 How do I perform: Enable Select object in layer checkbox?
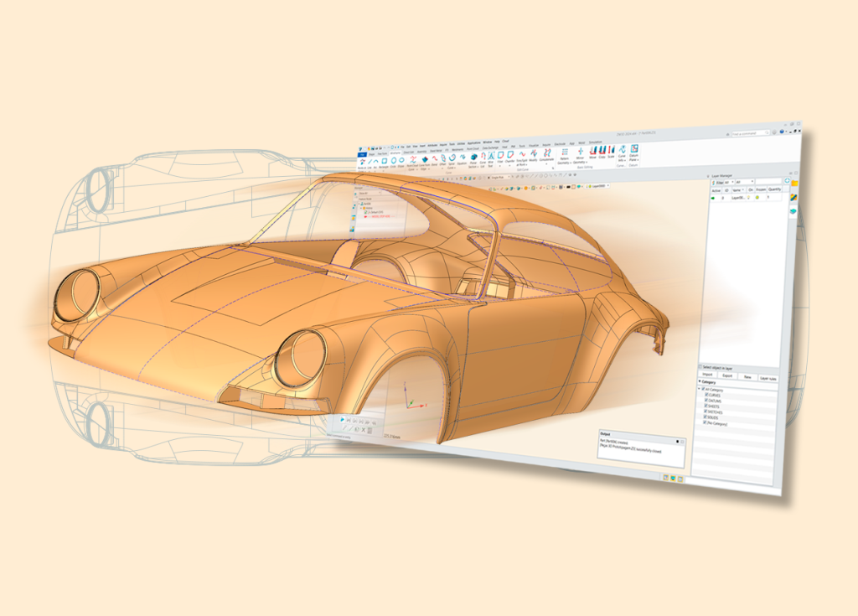[701, 367]
